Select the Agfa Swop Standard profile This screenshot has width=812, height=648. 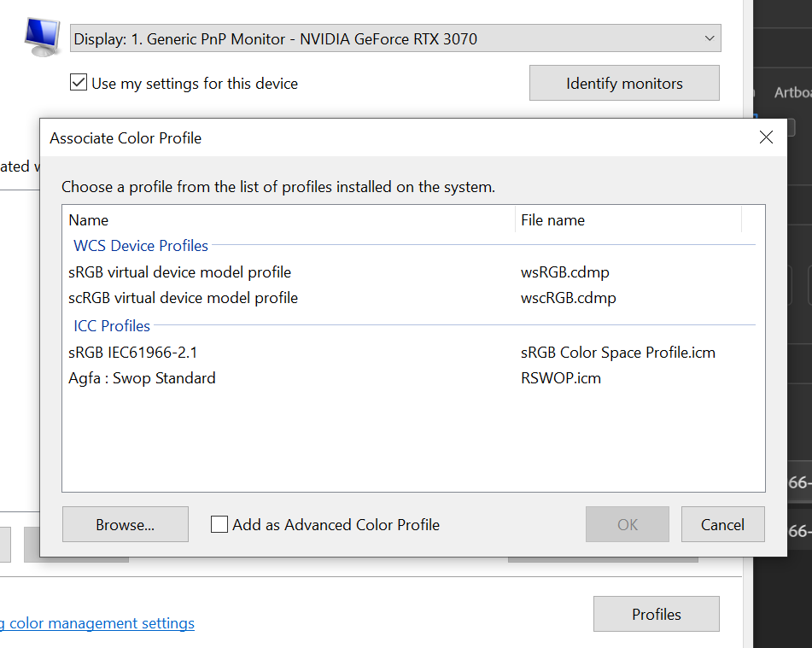(142, 378)
